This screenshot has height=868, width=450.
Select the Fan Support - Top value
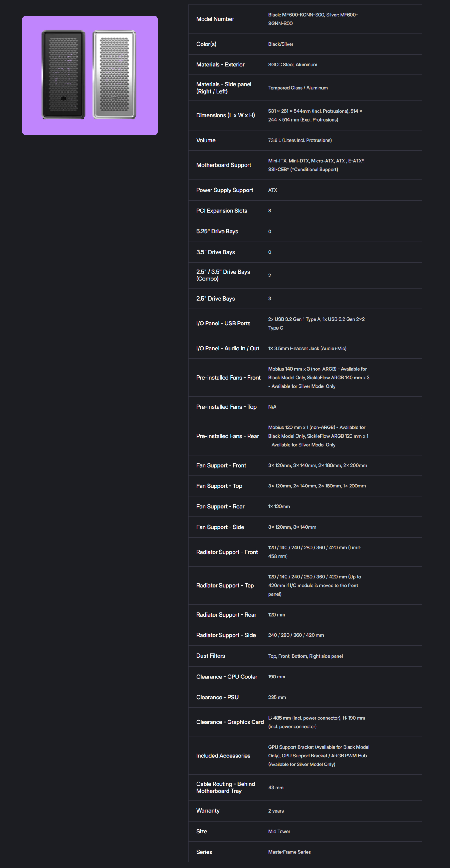pyautogui.click(x=317, y=486)
